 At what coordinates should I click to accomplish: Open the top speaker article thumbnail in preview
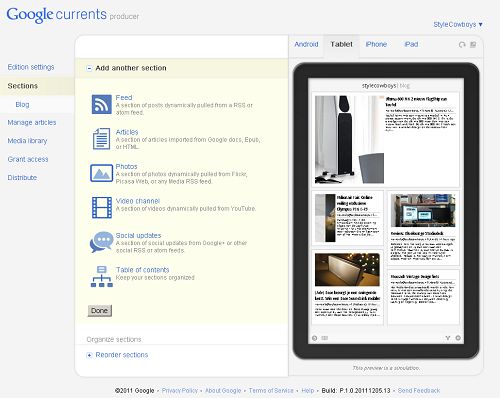[x=349, y=139]
